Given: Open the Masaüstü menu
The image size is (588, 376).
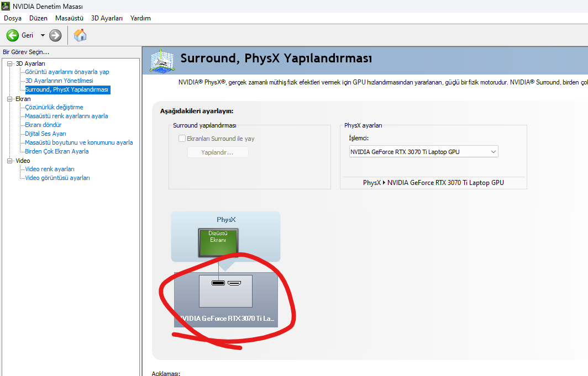Looking at the screenshot, I should click(69, 18).
